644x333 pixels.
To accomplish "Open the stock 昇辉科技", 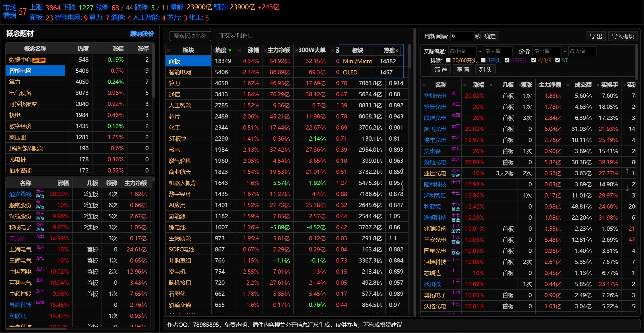I will click(x=20, y=305).
